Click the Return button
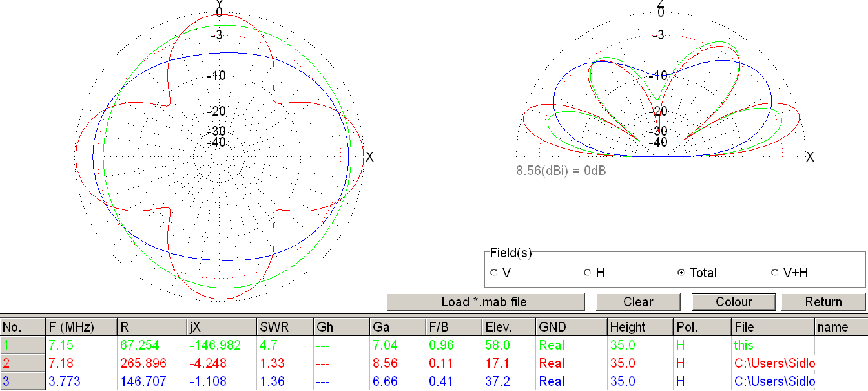 coord(823,302)
